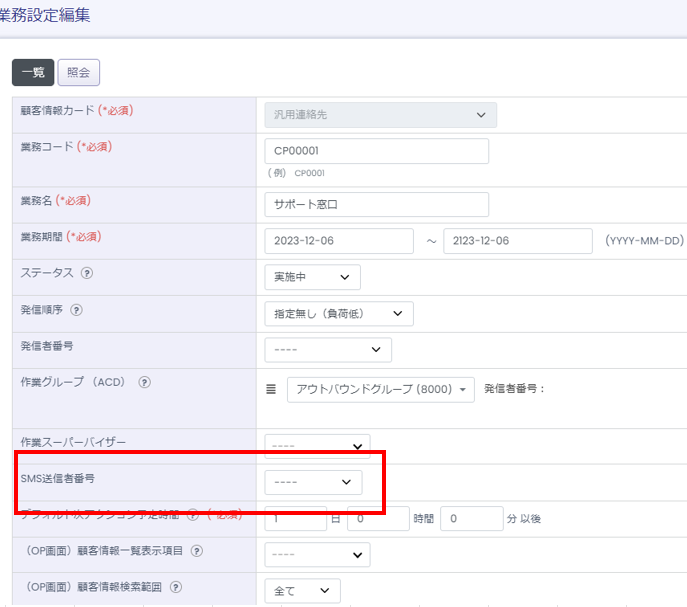Image resolution: width=687 pixels, height=607 pixels.
Task: Click the start date field 2023-12-06
Action: pyautogui.click(x=339, y=241)
